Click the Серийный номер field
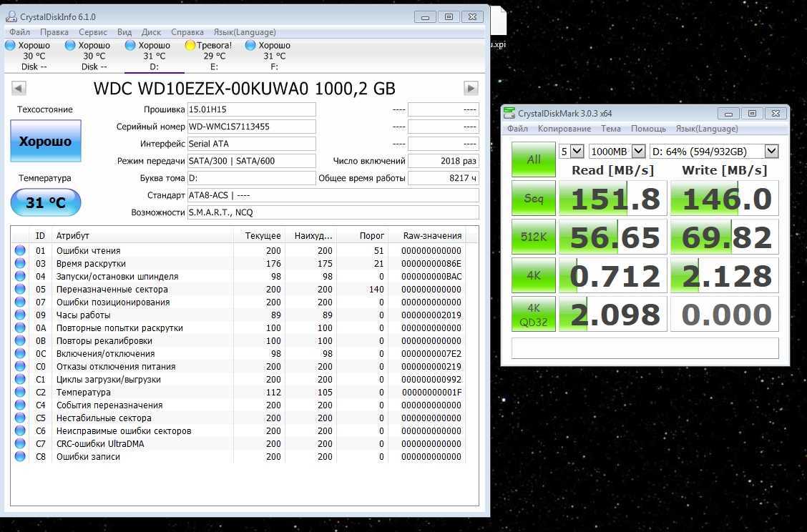Image resolution: width=807 pixels, height=532 pixels. tap(252, 127)
